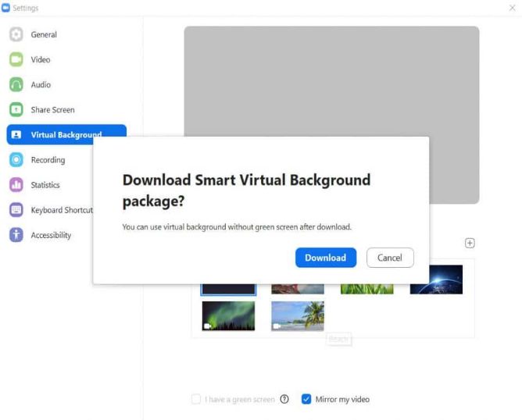Open the Video settings tab
Viewport: 522px width, 420px height.
41,60
